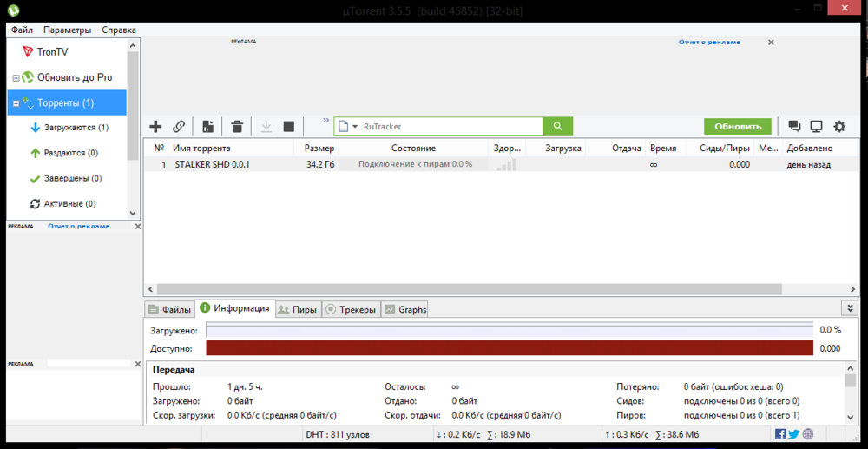Sort by Отдача column header
This screenshot has width=868, height=449.
click(x=627, y=148)
